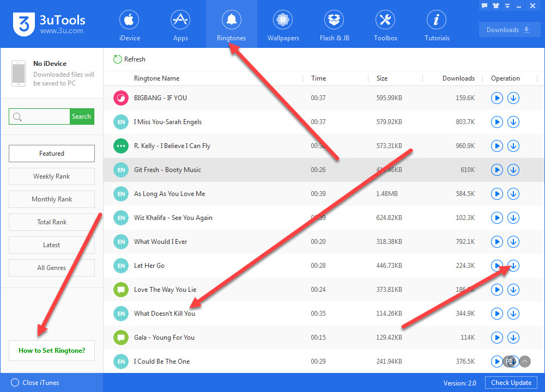Download What Doesn't Kill You ringtone
The image size is (545, 392).
point(513,314)
